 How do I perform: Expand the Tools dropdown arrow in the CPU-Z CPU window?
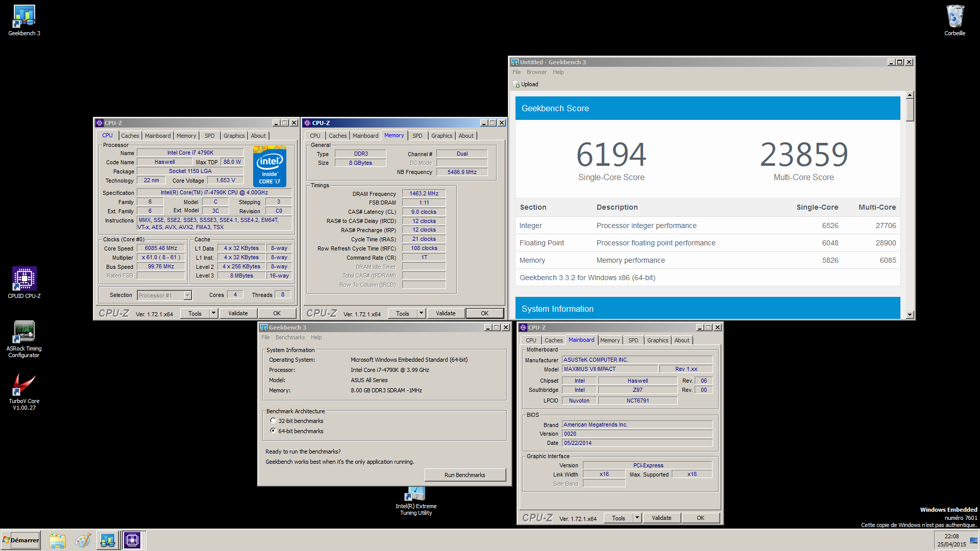tap(213, 313)
